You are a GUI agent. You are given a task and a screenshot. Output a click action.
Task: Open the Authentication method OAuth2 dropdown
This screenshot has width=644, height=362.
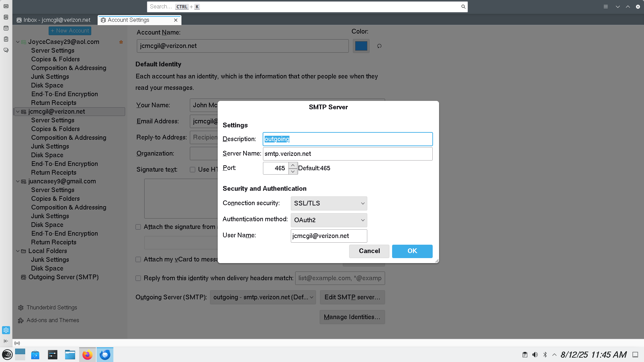[x=329, y=220]
